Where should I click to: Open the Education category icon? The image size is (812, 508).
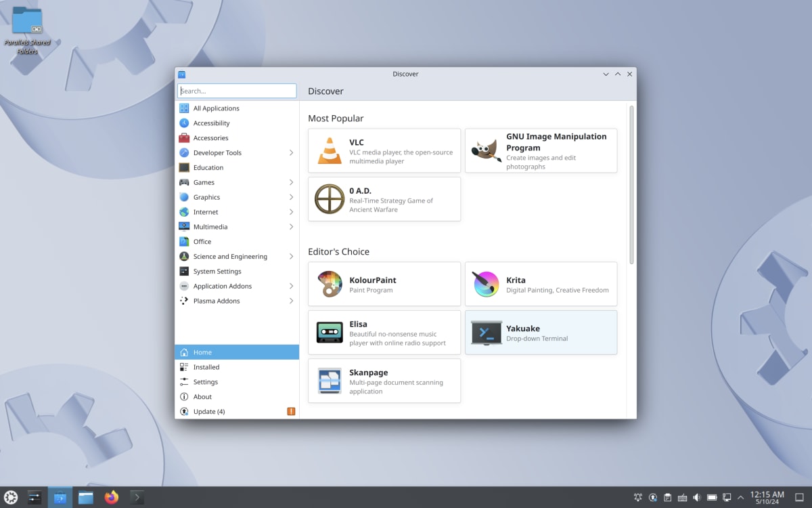(184, 168)
